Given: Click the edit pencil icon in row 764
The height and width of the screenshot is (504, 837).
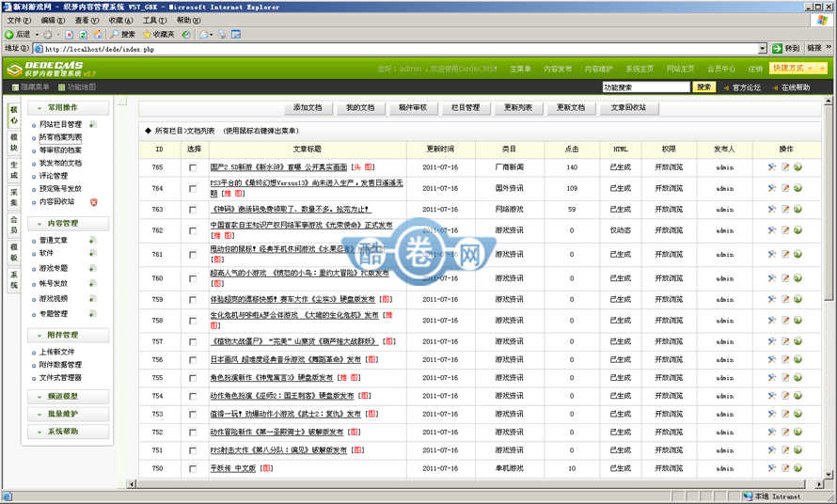Looking at the screenshot, I should (x=784, y=188).
